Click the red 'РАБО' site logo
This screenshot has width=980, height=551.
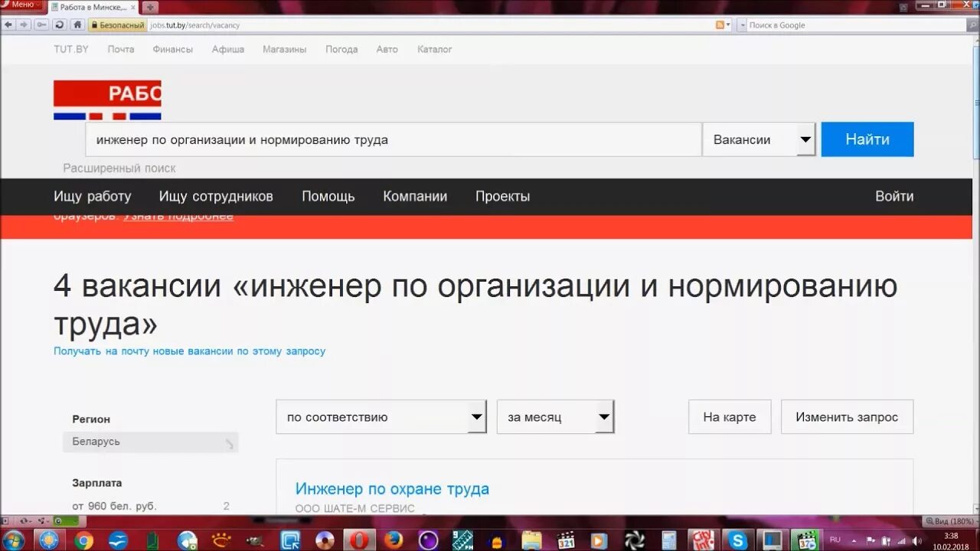click(107, 99)
